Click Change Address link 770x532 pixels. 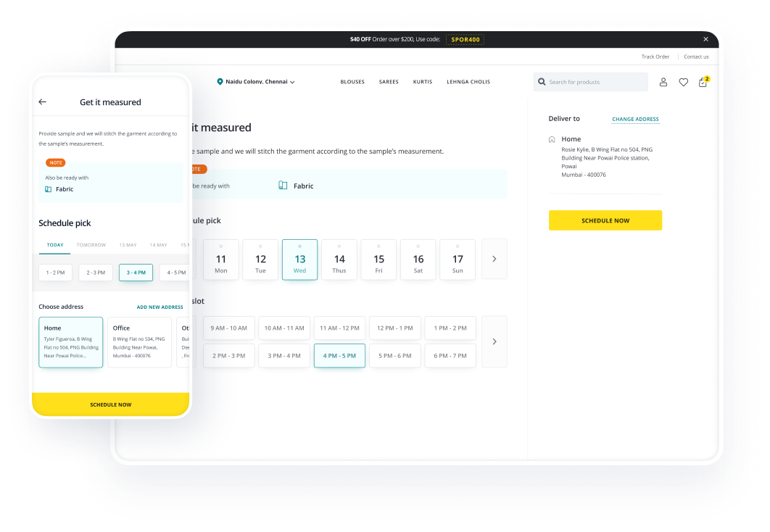click(x=635, y=120)
